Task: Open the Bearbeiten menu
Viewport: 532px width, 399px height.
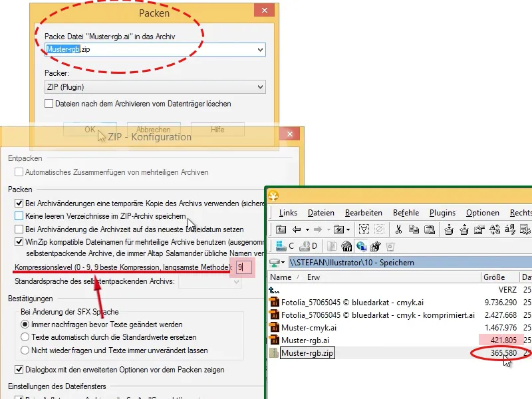Action: (363, 213)
